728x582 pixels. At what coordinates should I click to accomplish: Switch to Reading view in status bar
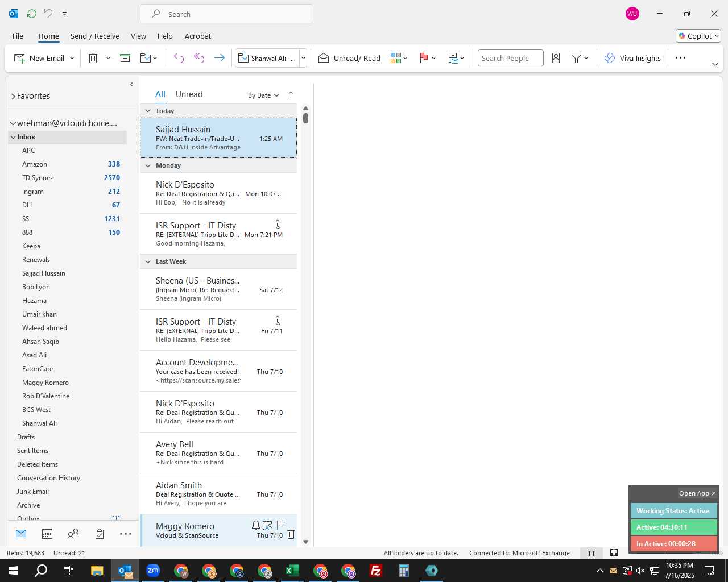[x=614, y=553]
